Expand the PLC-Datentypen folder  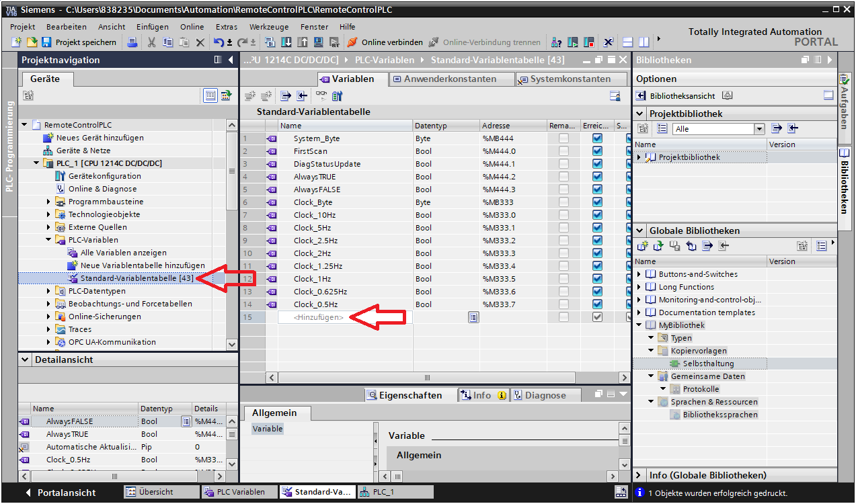49,291
